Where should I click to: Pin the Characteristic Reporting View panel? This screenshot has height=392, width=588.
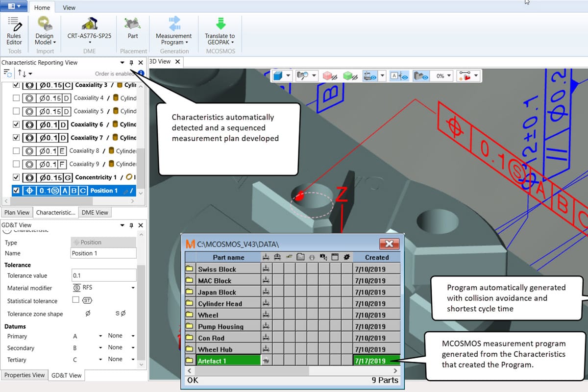[131, 63]
